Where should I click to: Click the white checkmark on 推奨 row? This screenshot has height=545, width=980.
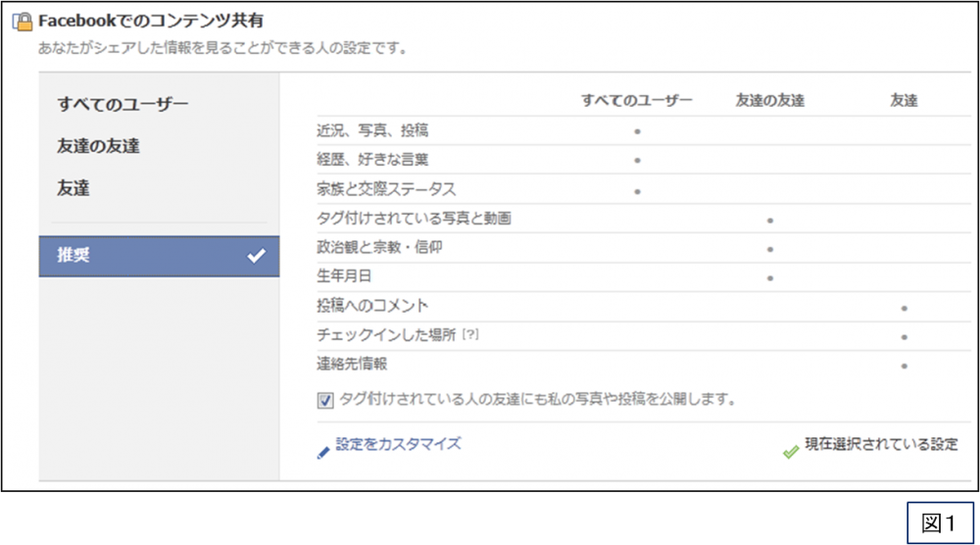click(x=256, y=256)
